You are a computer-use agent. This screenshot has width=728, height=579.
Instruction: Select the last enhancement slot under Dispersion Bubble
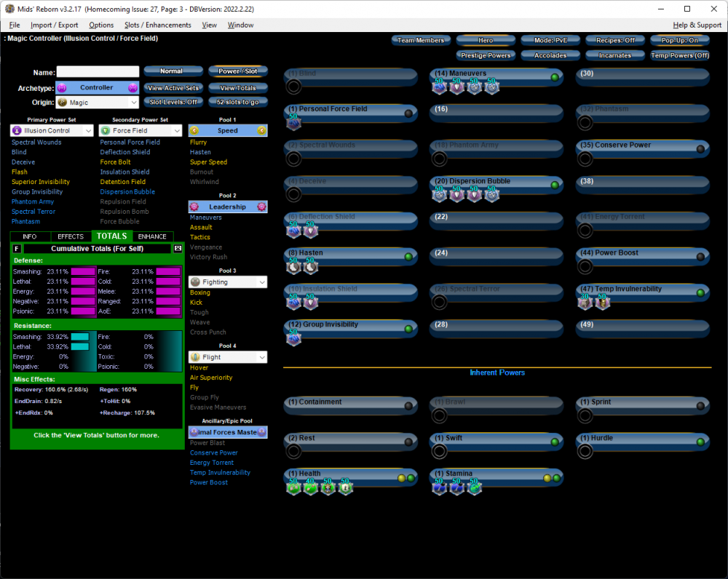[x=492, y=195]
